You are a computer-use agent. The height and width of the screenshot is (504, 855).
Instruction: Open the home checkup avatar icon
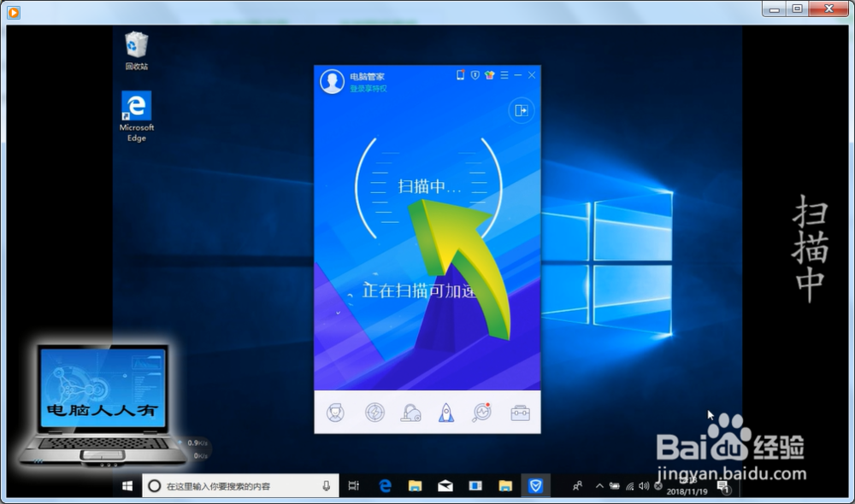click(335, 413)
